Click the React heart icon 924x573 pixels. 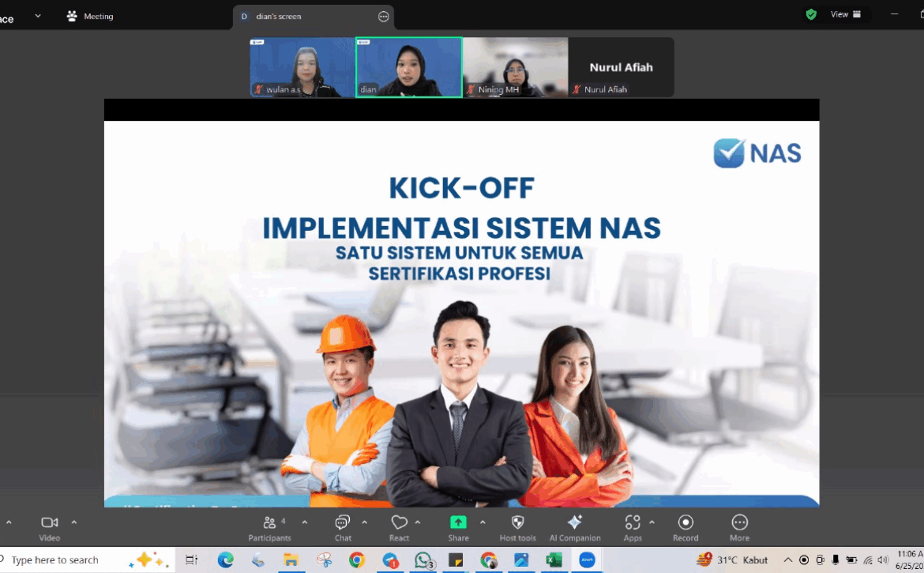point(399,523)
